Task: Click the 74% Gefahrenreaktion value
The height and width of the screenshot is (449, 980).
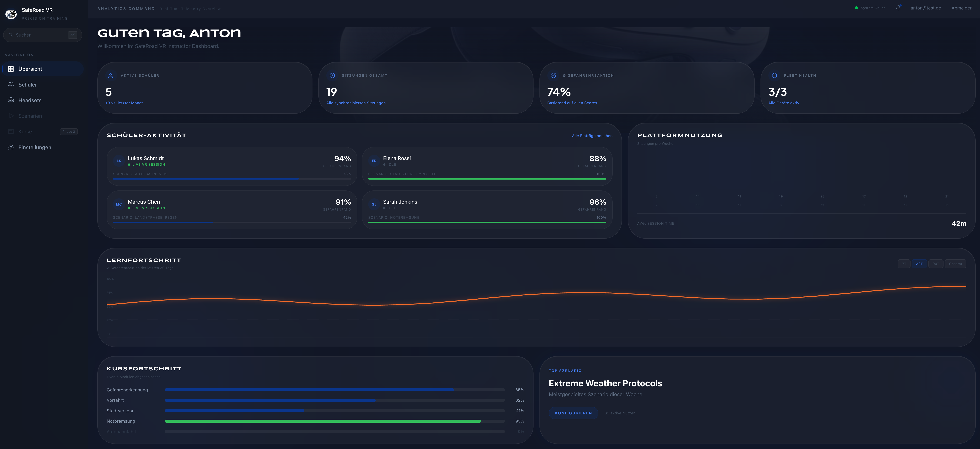Action: (x=559, y=92)
